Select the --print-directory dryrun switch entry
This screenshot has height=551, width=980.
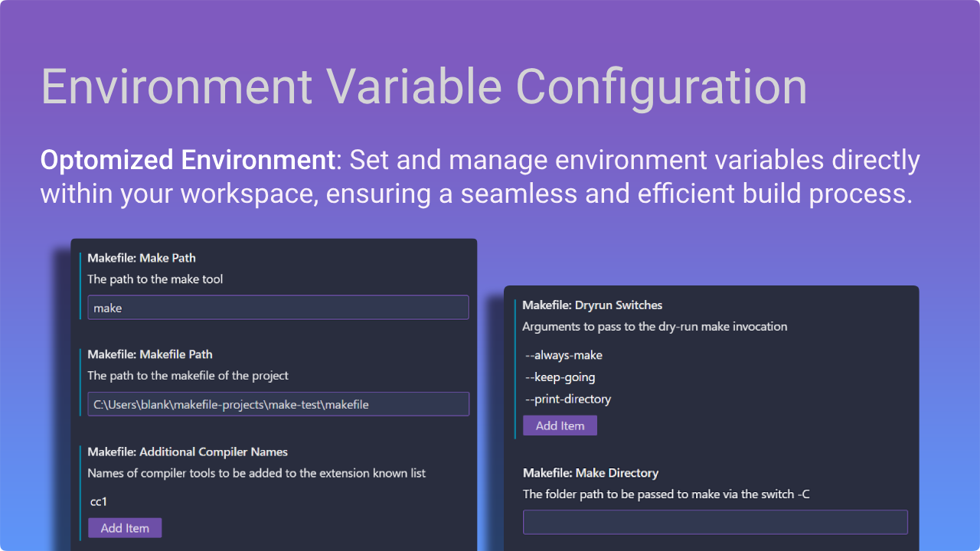click(567, 399)
